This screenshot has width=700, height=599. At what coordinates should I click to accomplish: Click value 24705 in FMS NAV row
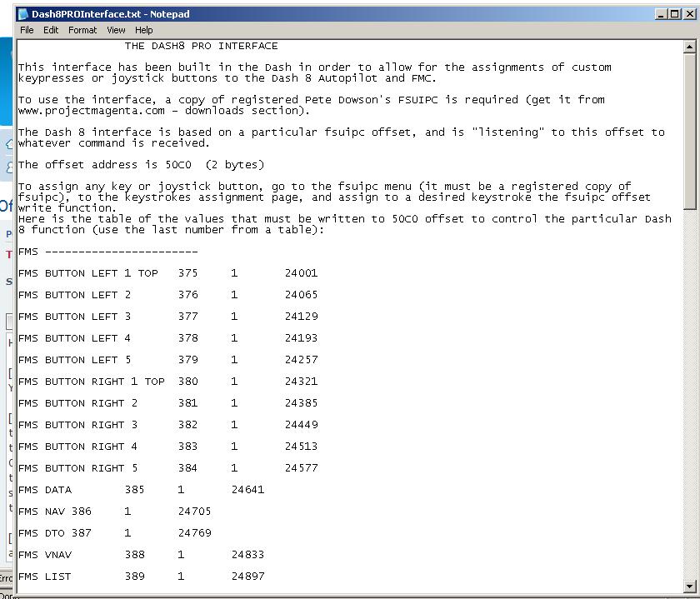[x=195, y=511]
